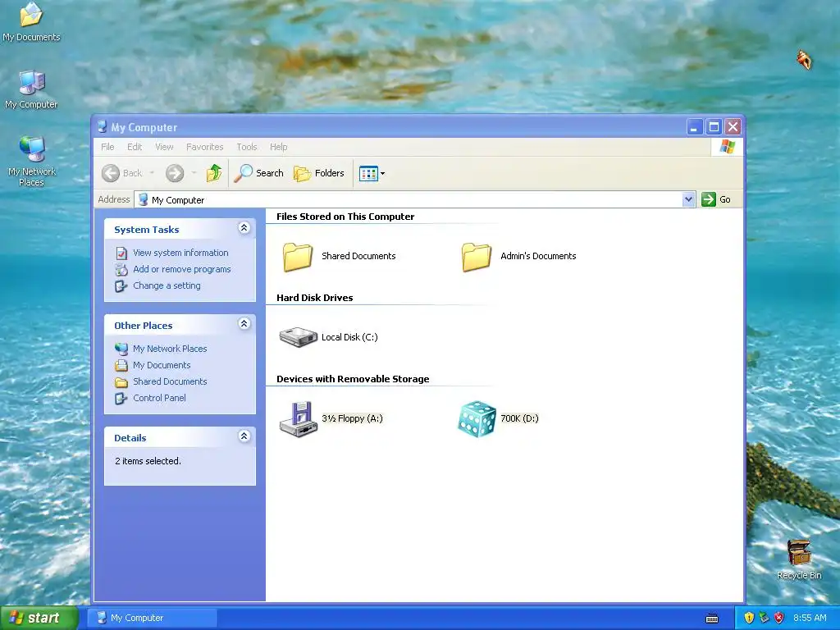Open the Help menu
The image size is (840, 630).
point(279,147)
